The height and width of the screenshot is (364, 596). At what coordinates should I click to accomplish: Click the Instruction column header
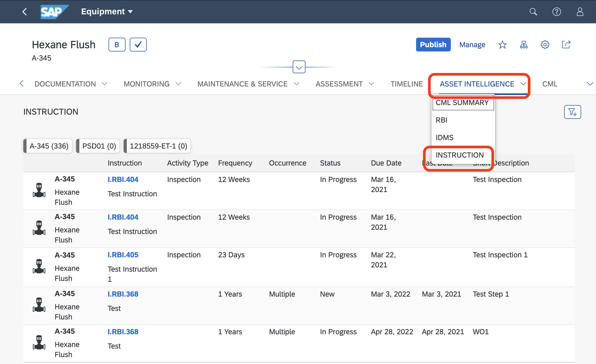coord(125,163)
